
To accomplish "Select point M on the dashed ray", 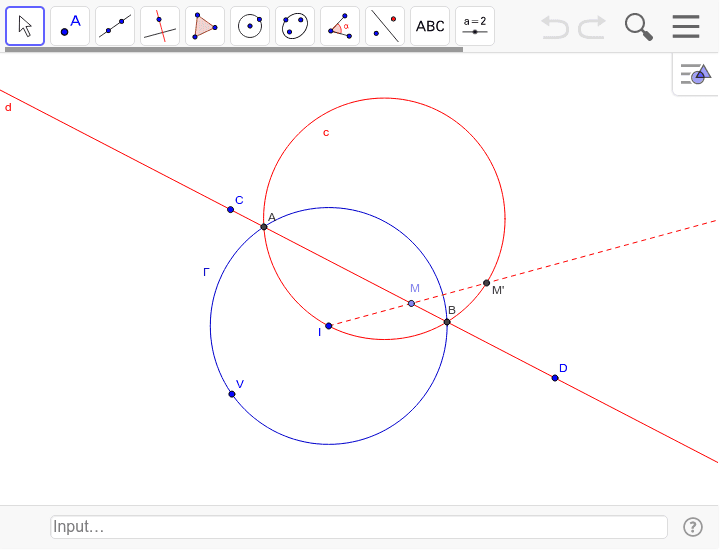I will click(411, 303).
